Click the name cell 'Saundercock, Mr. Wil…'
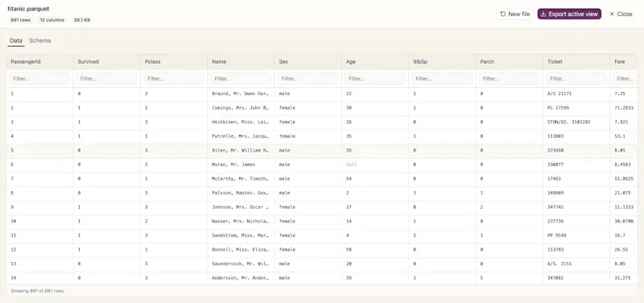Image resolution: width=644 pixels, height=303 pixels. (x=240, y=264)
